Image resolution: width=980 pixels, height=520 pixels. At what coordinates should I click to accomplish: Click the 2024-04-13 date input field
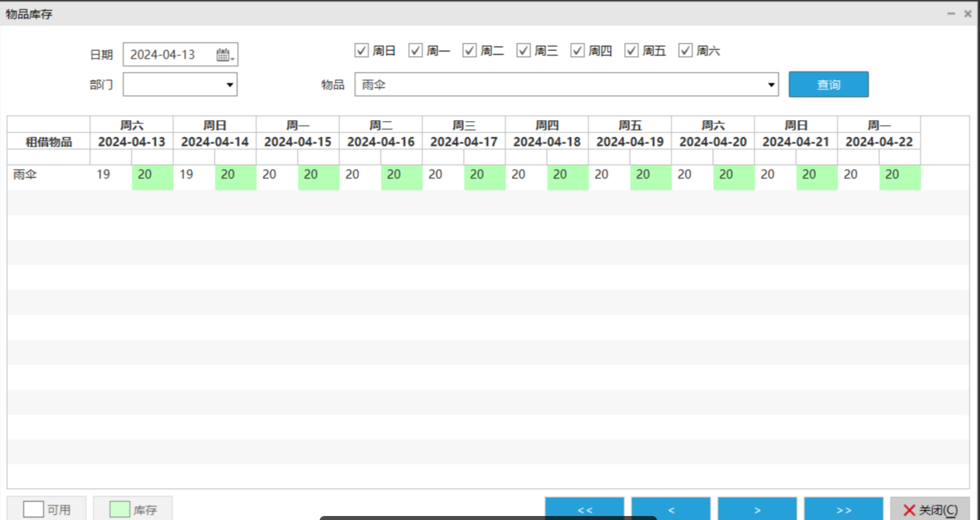click(169, 55)
